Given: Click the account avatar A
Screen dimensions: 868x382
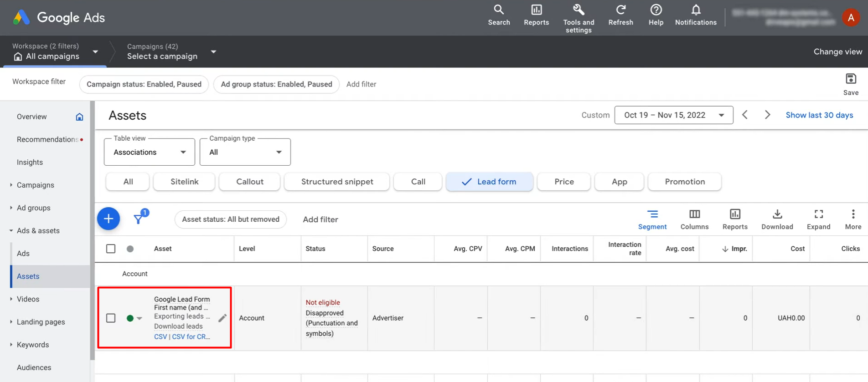Looking at the screenshot, I should pyautogui.click(x=851, y=18).
